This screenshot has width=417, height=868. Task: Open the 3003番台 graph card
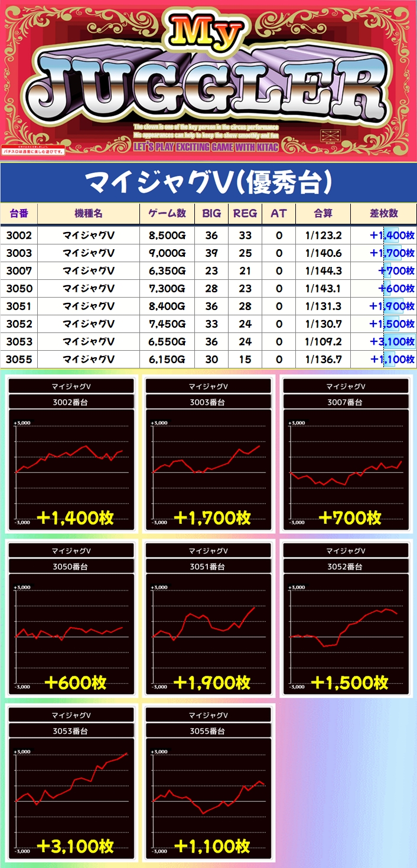tap(209, 453)
